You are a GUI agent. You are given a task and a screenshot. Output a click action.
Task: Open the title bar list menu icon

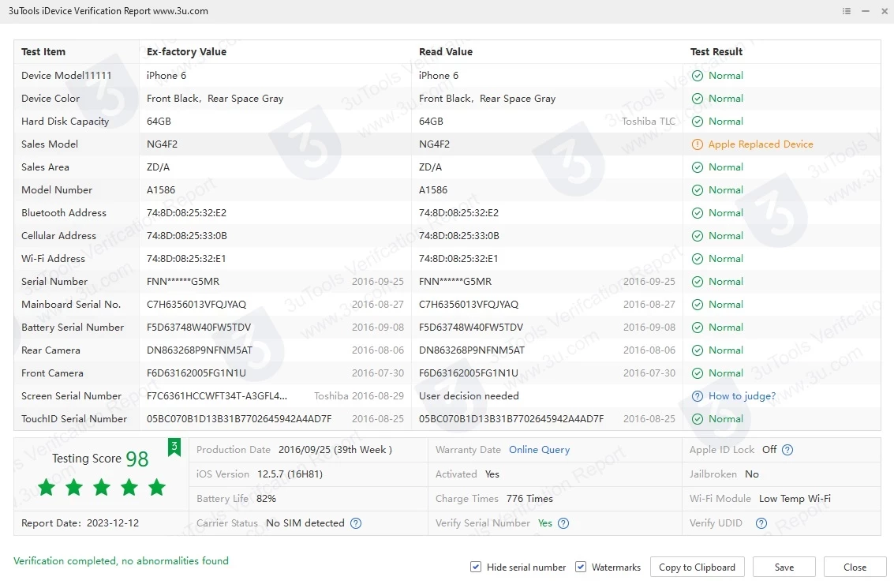847,12
